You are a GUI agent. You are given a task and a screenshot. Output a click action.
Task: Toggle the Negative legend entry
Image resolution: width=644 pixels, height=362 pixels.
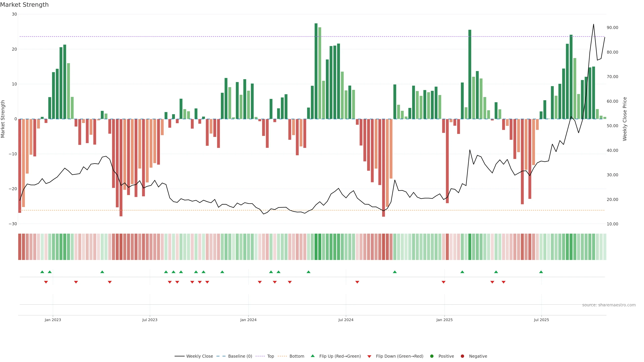pos(478,356)
